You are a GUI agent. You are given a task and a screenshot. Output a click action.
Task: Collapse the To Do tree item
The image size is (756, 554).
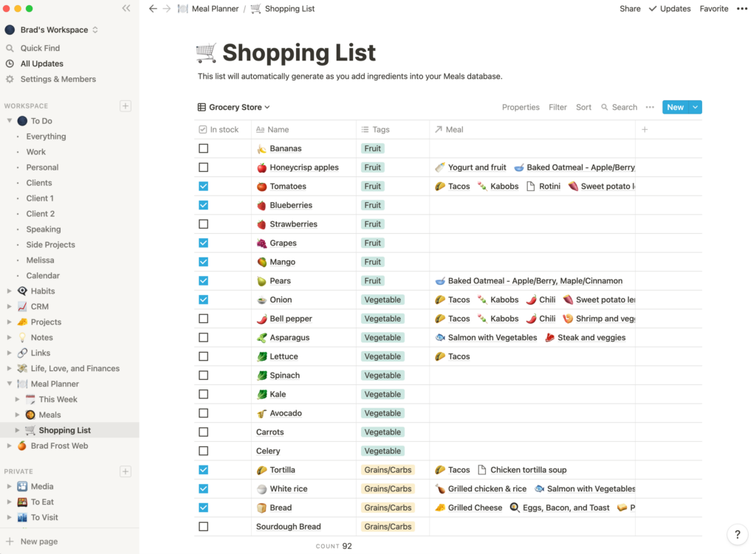[x=9, y=121]
